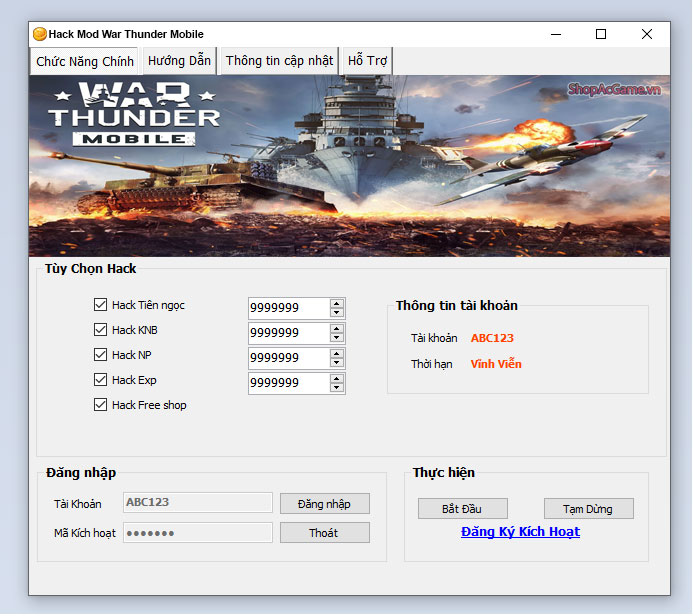Viewport: 693px width, 616px height.
Task: Click the Bắt Đầu button
Action: click(463, 509)
